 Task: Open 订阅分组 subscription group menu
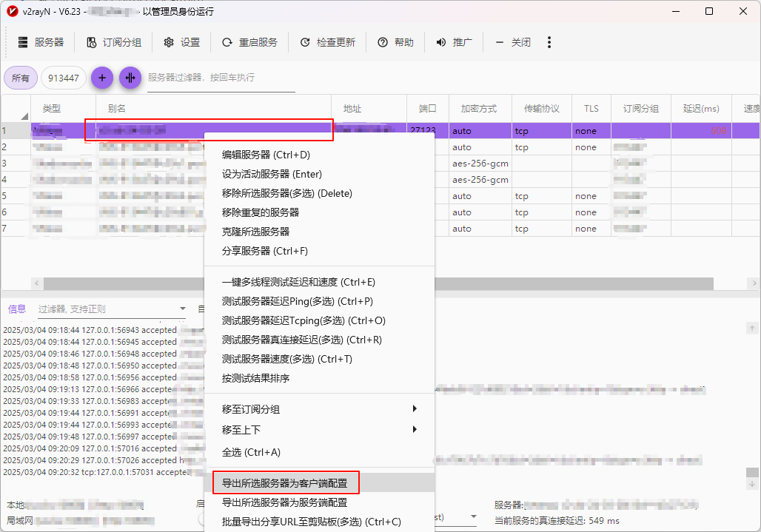[x=113, y=42]
